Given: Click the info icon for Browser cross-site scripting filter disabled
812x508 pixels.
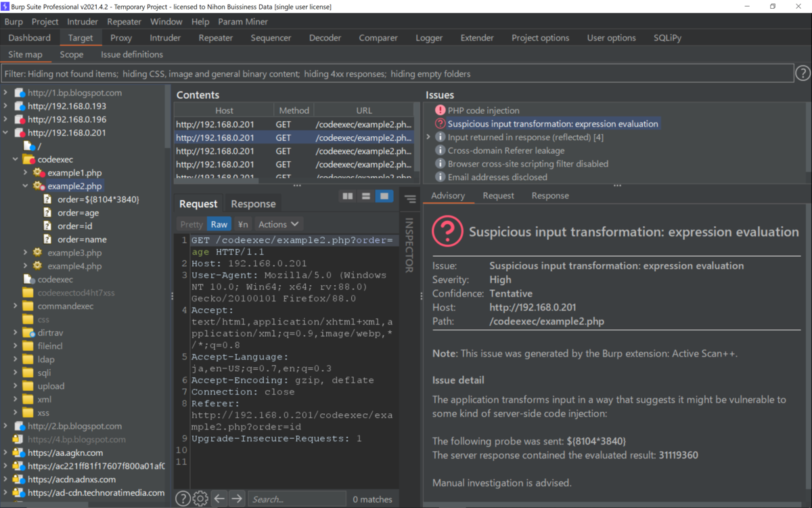Looking at the screenshot, I should pyautogui.click(x=440, y=164).
